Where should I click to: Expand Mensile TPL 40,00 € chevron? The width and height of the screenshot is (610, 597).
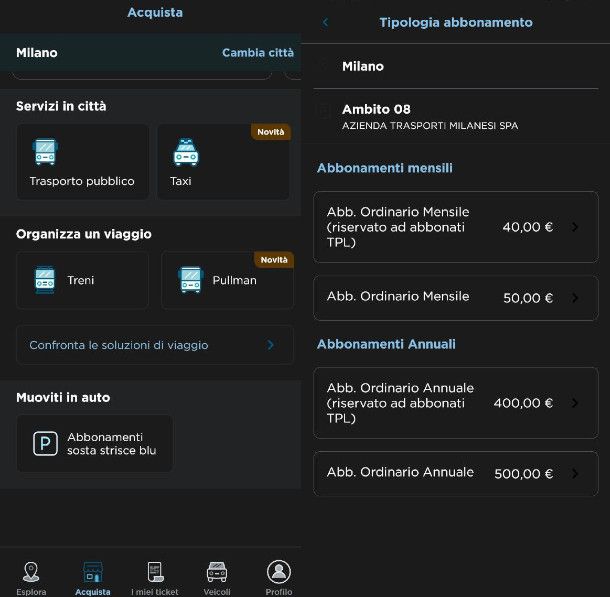tap(575, 227)
